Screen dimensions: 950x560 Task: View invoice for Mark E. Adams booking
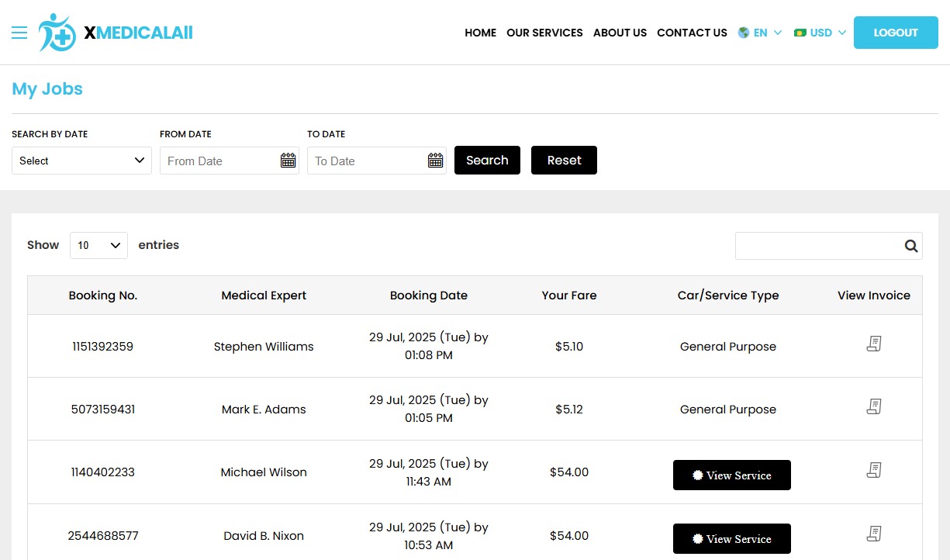874,406
